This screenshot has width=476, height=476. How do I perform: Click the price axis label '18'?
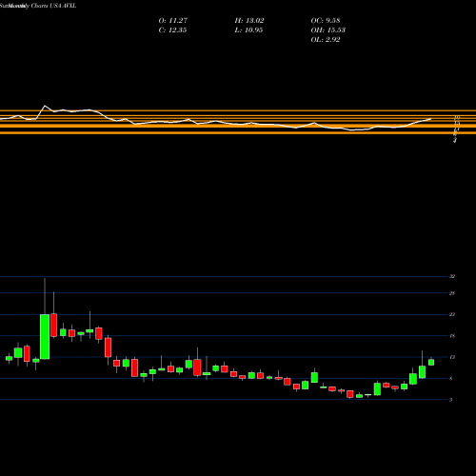pos(452,336)
